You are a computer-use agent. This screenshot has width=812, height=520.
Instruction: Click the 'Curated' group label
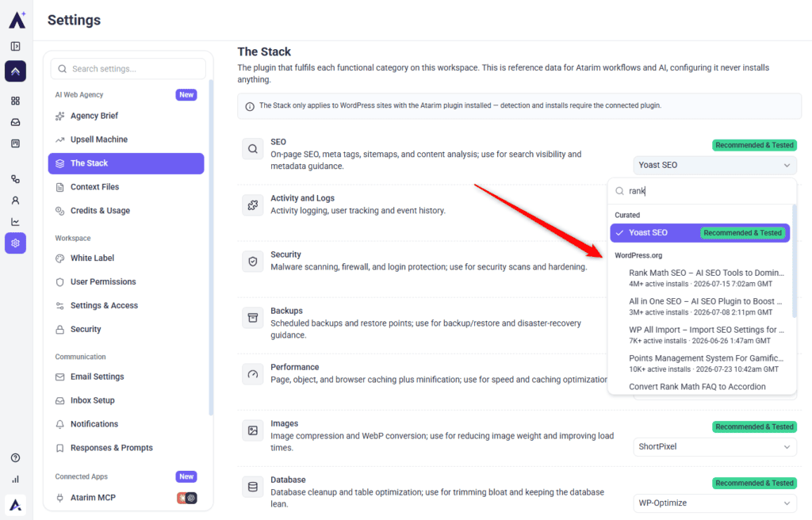[x=627, y=216]
